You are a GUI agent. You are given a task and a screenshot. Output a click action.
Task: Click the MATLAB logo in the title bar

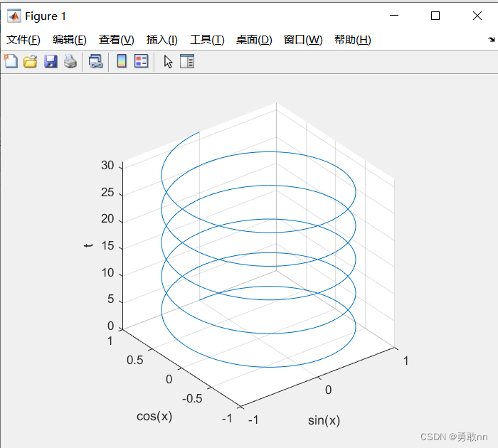(x=14, y=16)
